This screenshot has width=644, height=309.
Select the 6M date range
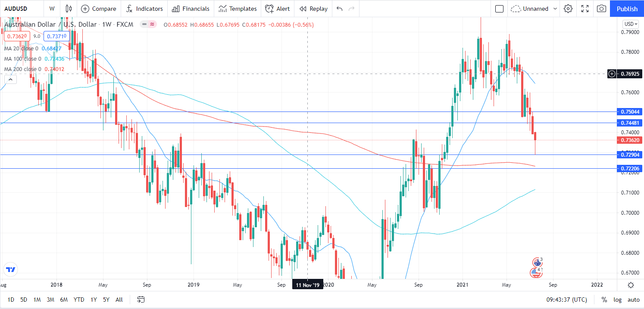point(64,299)
